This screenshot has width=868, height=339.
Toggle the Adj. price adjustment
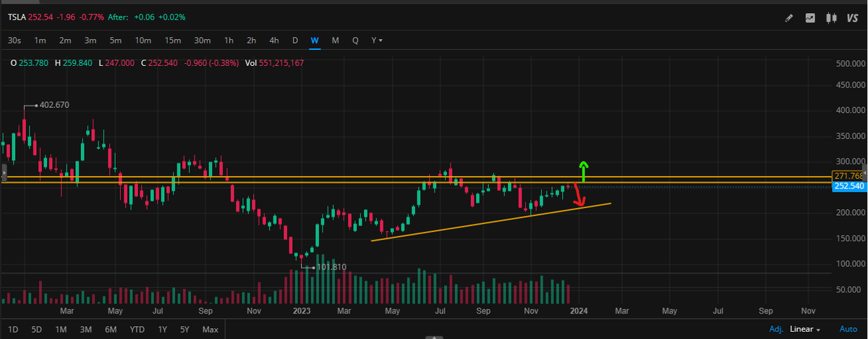tap(776, 330)
